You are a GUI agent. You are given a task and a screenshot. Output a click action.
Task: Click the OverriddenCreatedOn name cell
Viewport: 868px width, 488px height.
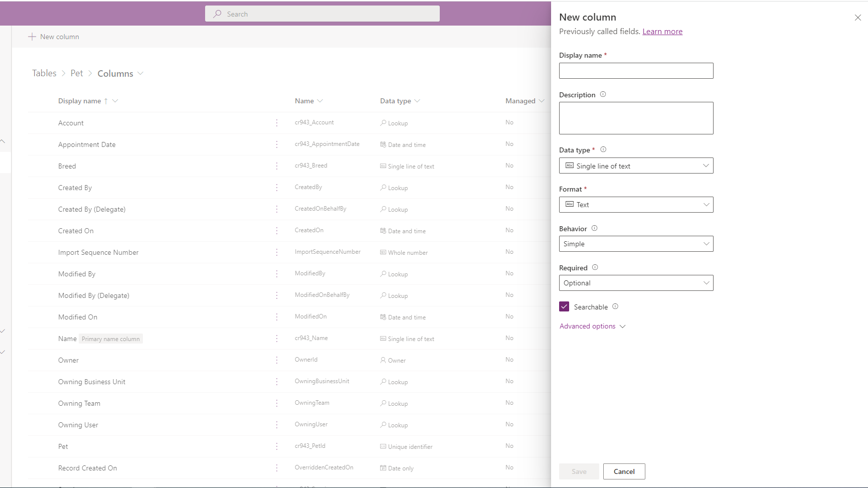(x=324, y=467)
